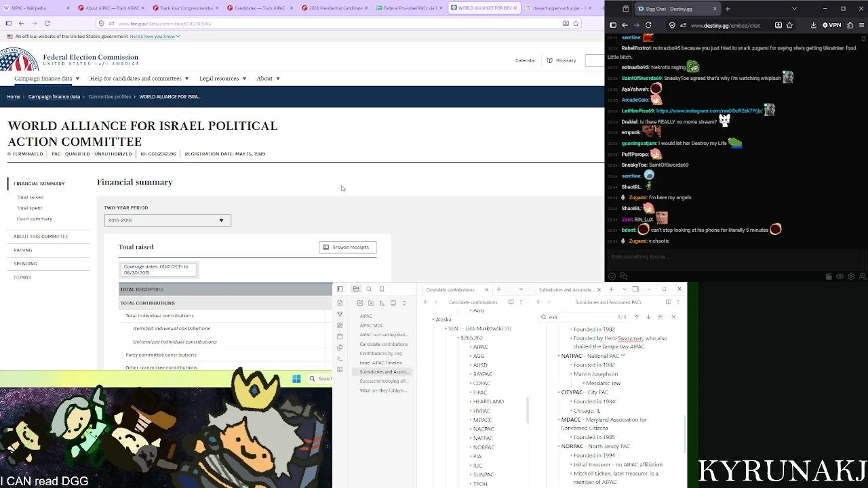Go to Home breadcrumb link
868x488 pixels.
pyautogui.click(x=14, y=97)
